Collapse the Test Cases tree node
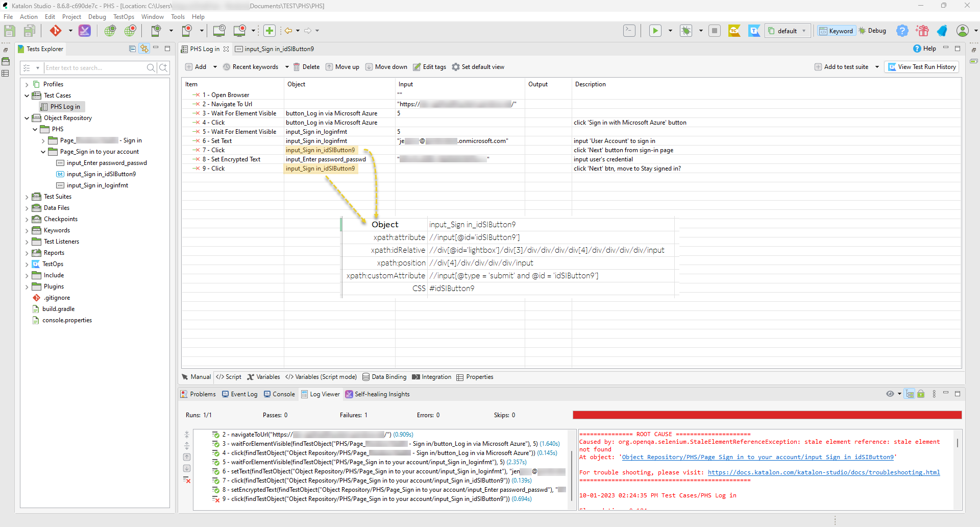980x527 pixels. point(27,95)
